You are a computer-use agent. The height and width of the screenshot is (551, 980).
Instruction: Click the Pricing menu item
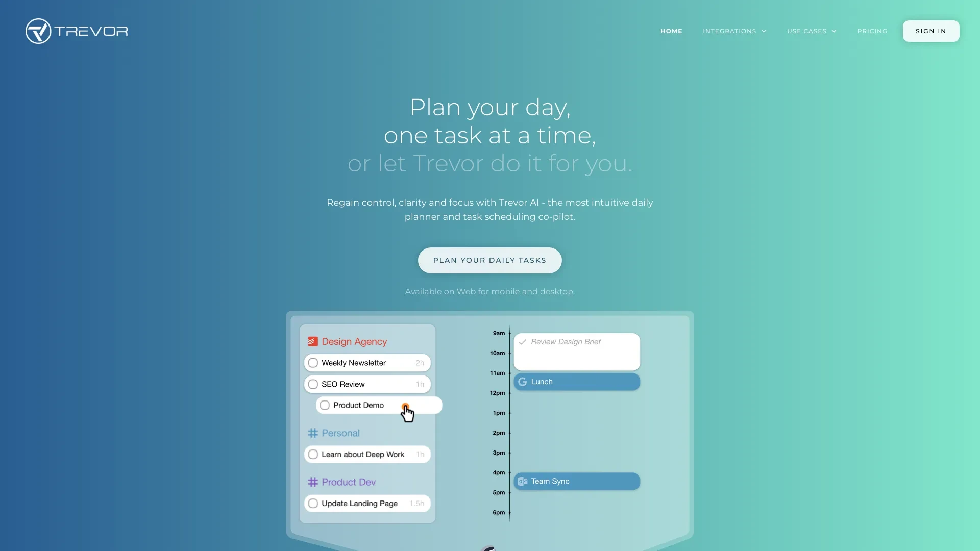pyautogui.click(x=873, y=31)
